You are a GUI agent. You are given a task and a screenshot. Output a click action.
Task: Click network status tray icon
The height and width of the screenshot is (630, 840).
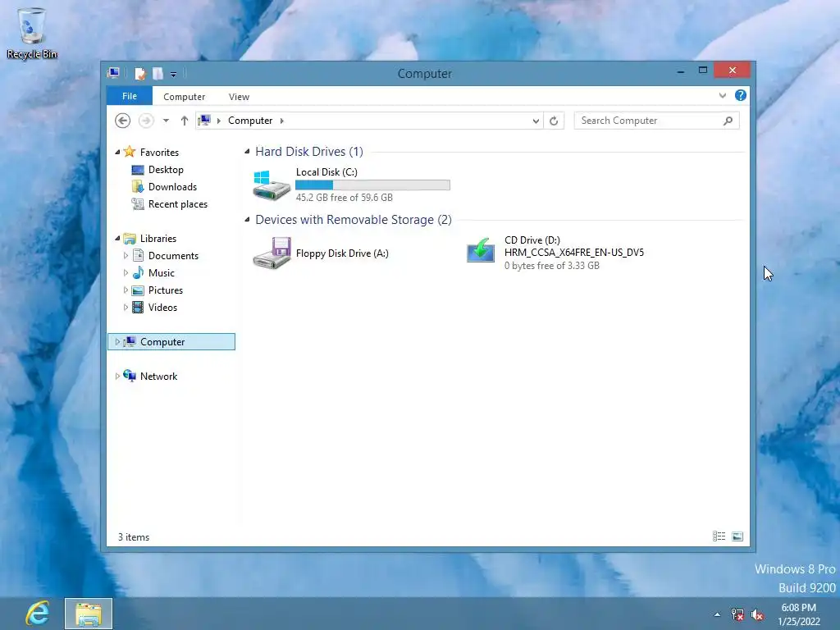(x=737, y=614)
